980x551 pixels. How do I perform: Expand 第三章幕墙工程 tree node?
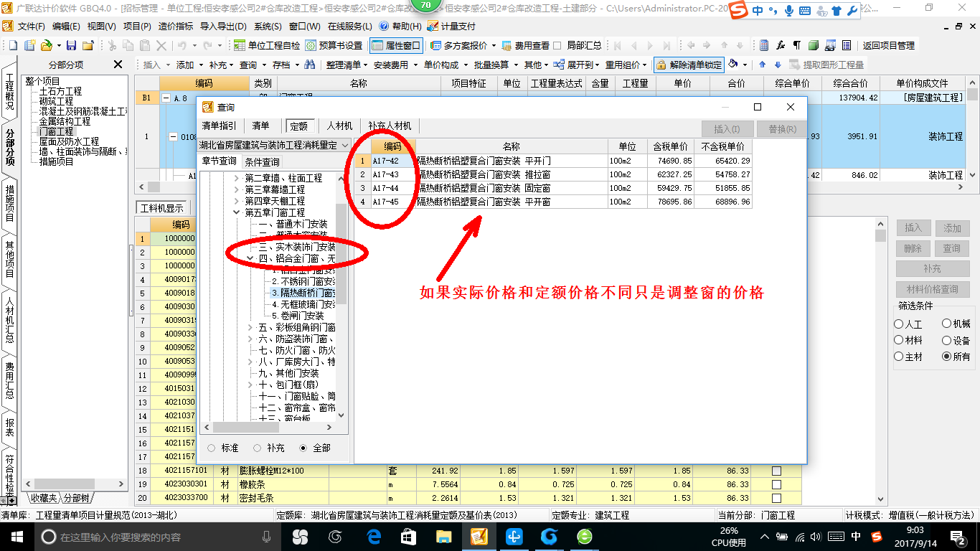coord(238,189)
